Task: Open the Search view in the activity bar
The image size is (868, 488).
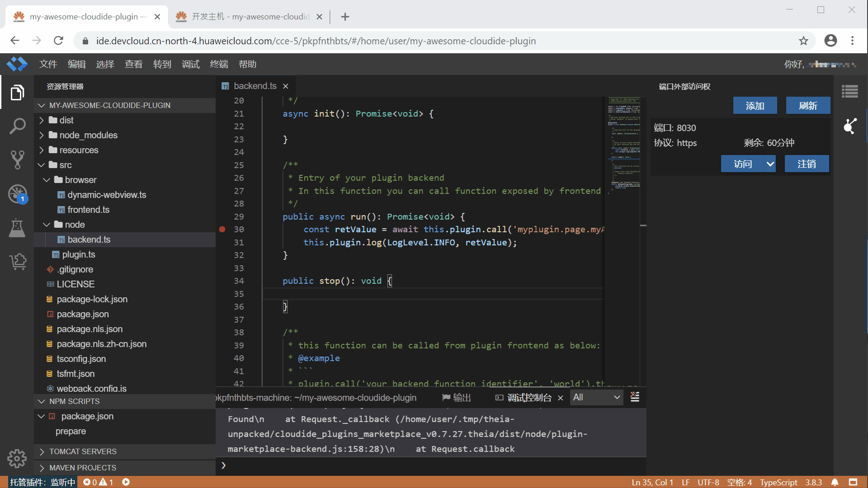Action: pos(17,126)
